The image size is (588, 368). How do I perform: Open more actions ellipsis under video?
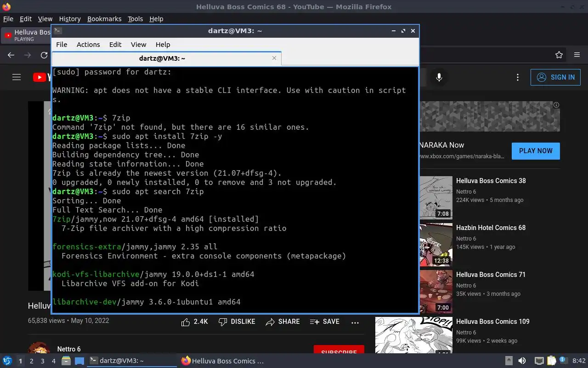point(355,322)
